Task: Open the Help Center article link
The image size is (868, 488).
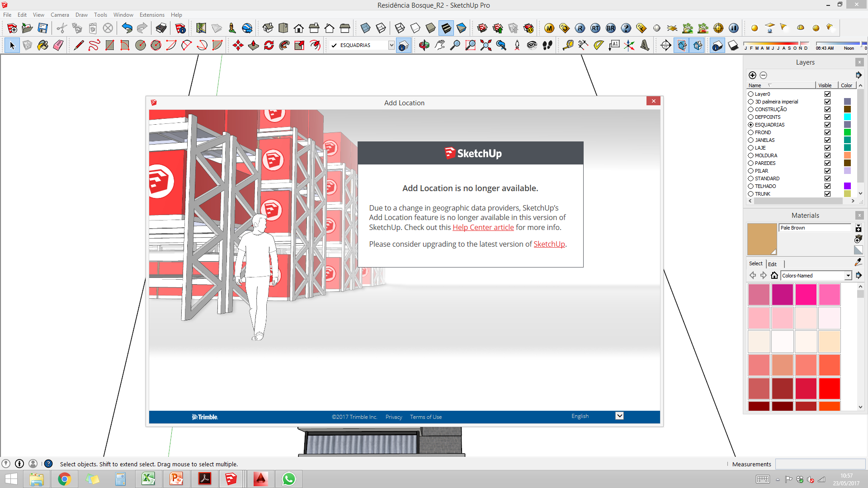Action: (x=483, y=227)
